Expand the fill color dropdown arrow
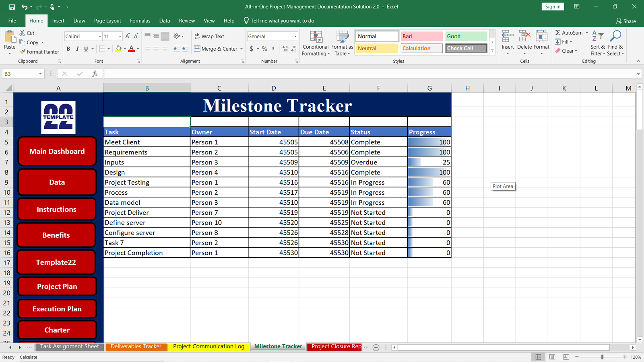Viewport: 644px width, 362px height. click(125, 49)
